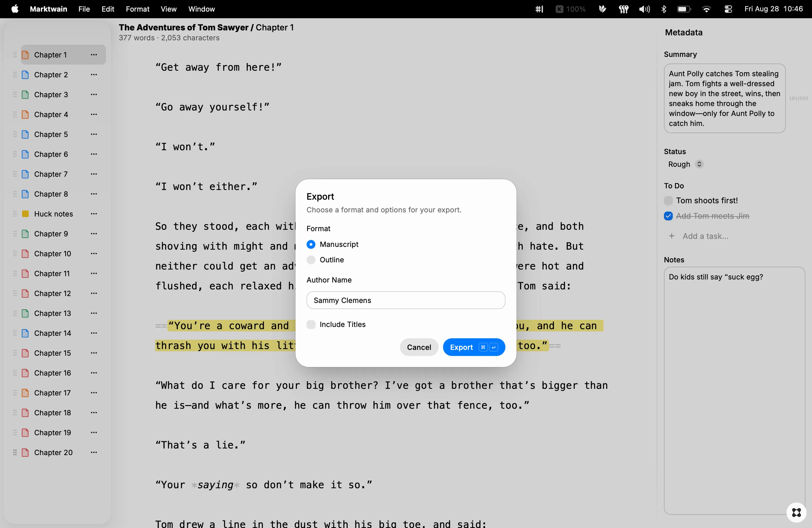Open macOS Control Center
The image size is (812, 528).
(728, 9)
